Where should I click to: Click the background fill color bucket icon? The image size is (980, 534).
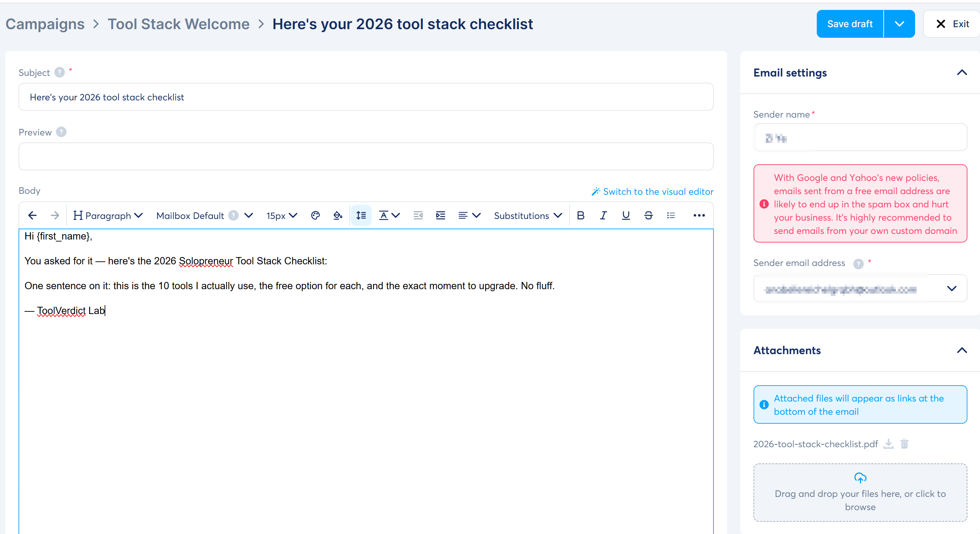click(338, 215)
